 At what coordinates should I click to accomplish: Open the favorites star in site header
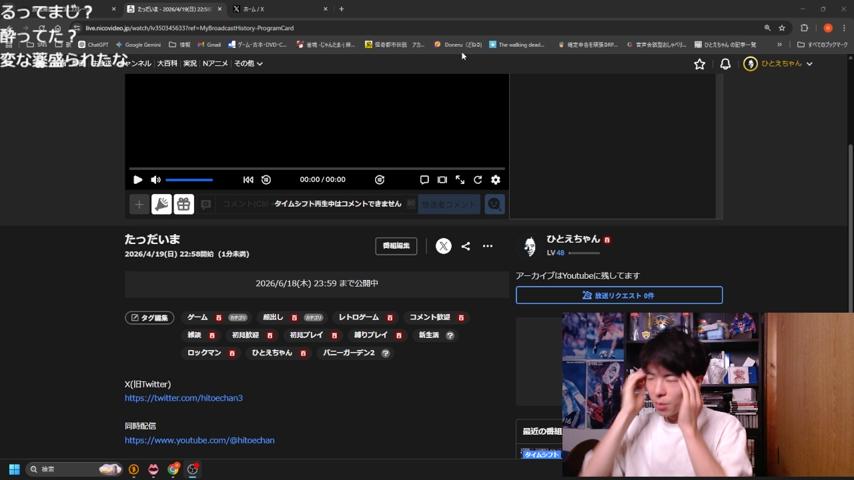tap(700, 64)
